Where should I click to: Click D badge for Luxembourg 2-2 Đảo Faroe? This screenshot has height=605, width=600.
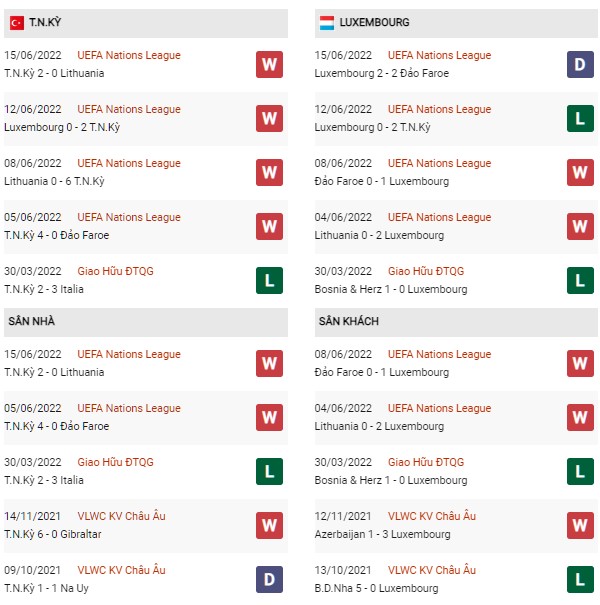[x=580, y=64]
